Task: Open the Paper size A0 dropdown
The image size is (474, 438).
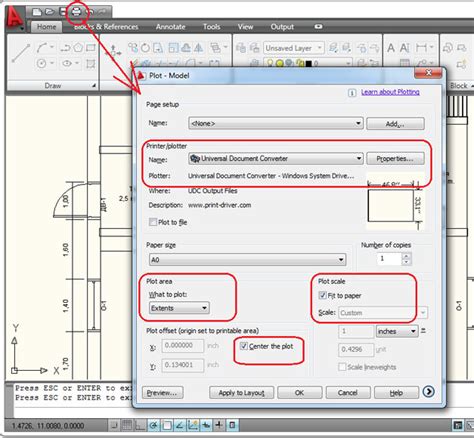Action: [248, 259]
